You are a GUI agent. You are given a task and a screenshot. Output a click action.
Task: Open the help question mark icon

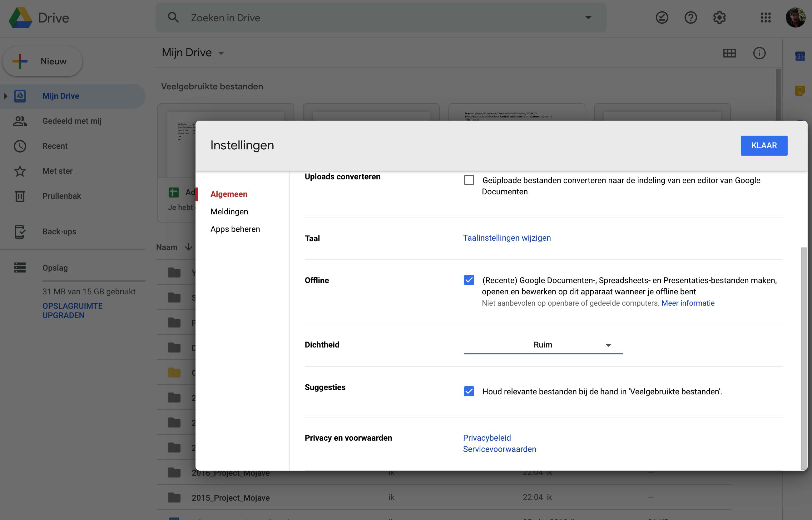coord(691,17)
